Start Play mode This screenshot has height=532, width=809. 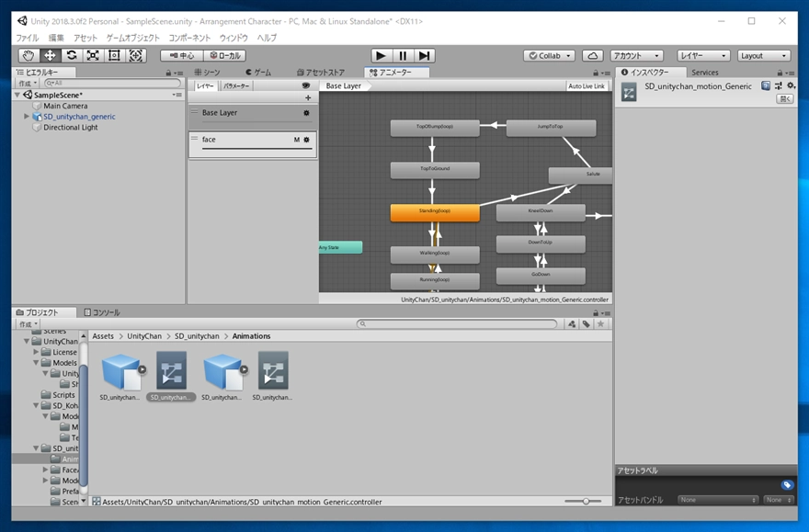point(382,56)
